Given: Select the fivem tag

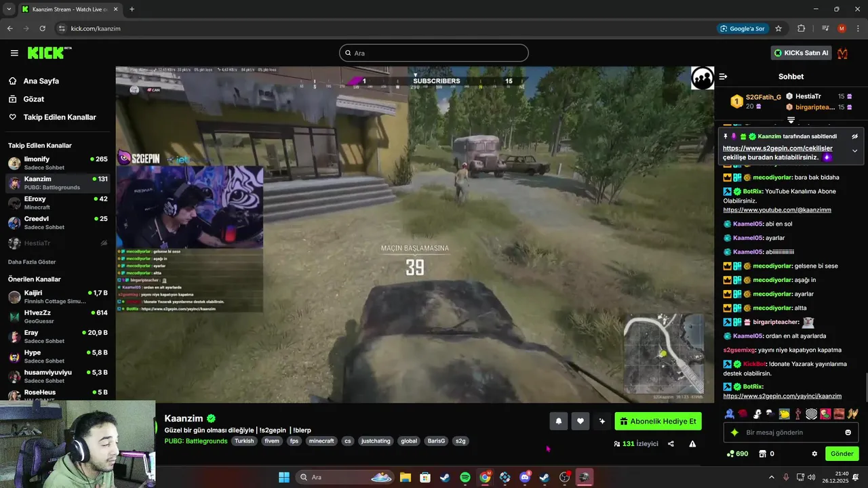Looking at the screenshot, I should [272, 441].
